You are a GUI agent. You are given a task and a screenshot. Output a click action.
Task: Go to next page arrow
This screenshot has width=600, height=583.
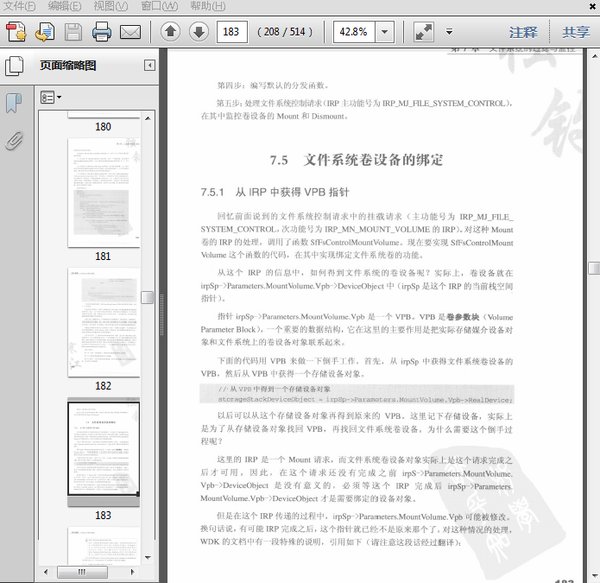pyautogui.click(x=199, y=31)
